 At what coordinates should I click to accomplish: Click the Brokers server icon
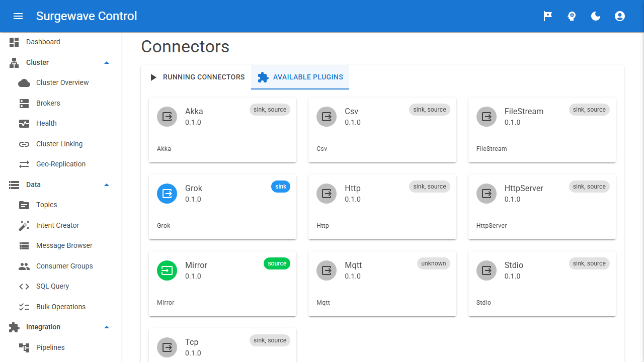pyautogui.click(x=24, y=103)
